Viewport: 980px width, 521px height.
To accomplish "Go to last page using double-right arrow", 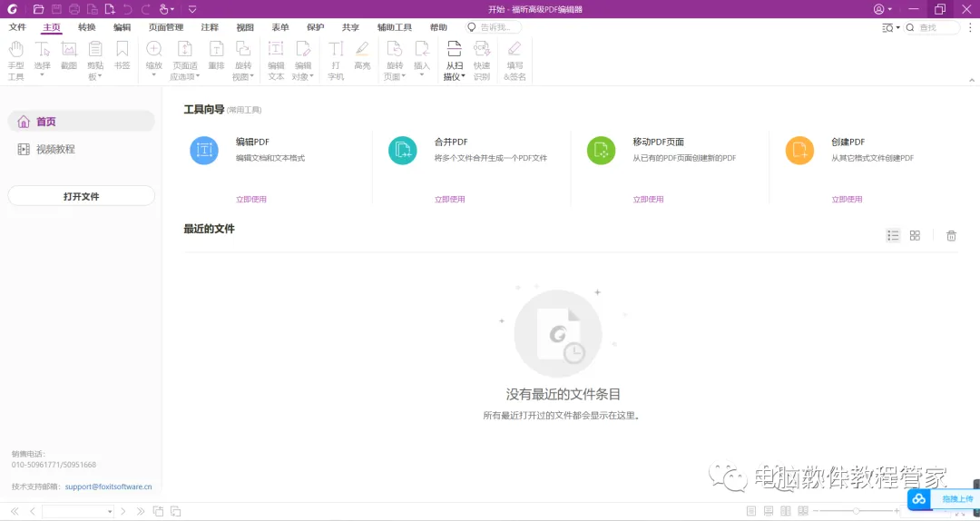I will [x=141, y=511].
